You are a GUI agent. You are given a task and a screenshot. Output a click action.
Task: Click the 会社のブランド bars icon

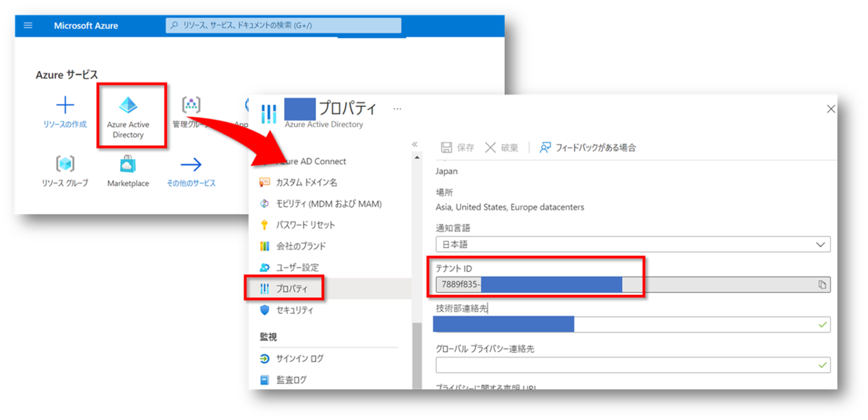tap(264, 246)
